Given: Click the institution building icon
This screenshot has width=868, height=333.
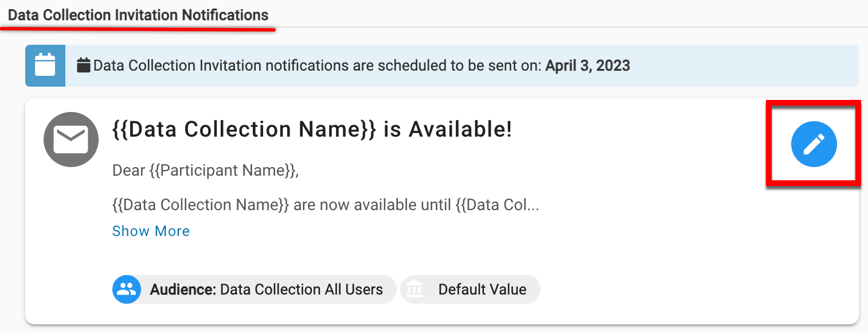Looking at the screenshot, I should [x=414, y=289].
